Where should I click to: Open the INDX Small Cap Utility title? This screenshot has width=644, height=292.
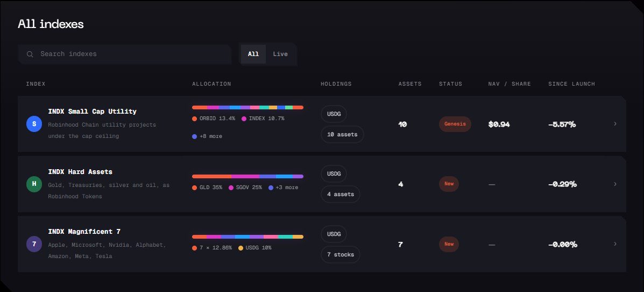point(93,112)
